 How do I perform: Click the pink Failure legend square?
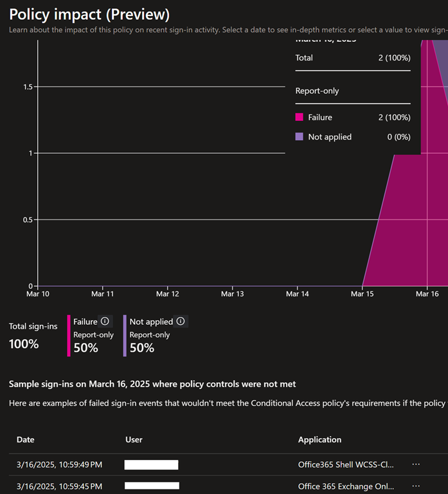(299, 118)
